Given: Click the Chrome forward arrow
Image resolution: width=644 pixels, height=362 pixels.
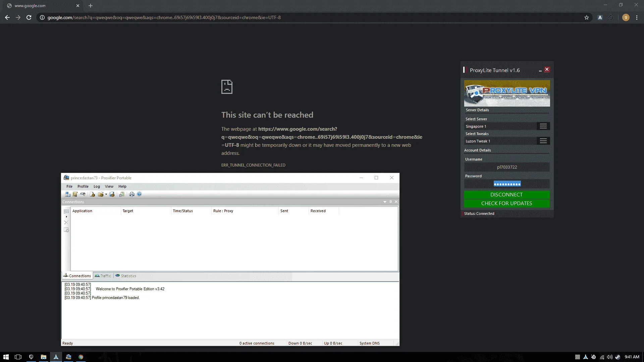Looking at the screenshot, I should coord(18,17).
